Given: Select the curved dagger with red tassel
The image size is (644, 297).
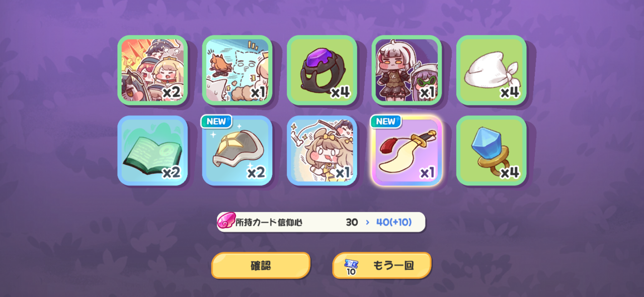Looking at the screenshot, I should 407,151.
